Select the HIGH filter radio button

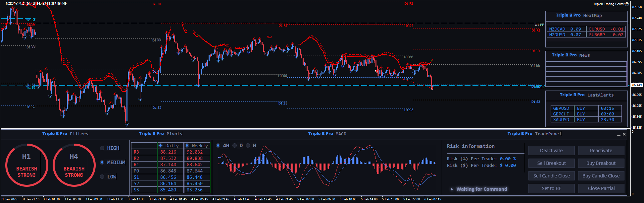(x=102, y=148)
